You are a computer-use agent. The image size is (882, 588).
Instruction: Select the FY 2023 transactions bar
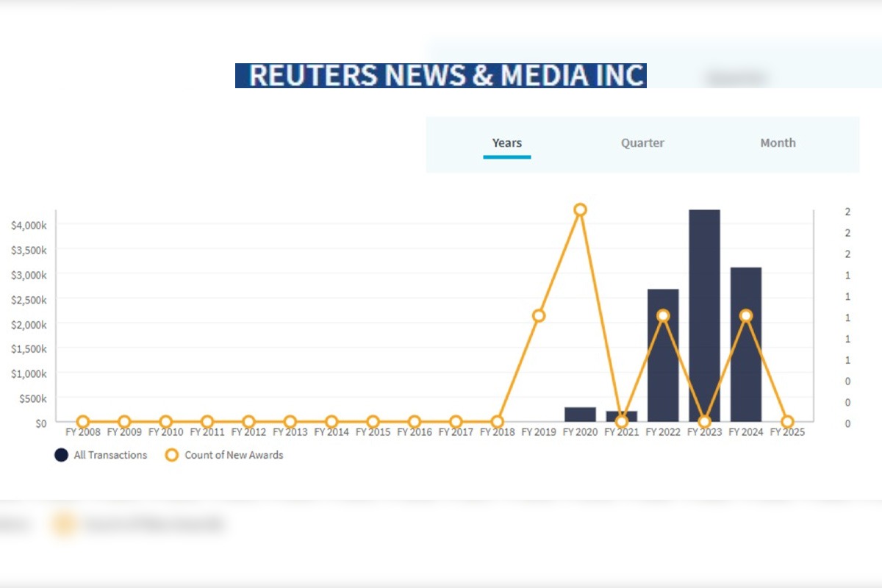(704, 316)
